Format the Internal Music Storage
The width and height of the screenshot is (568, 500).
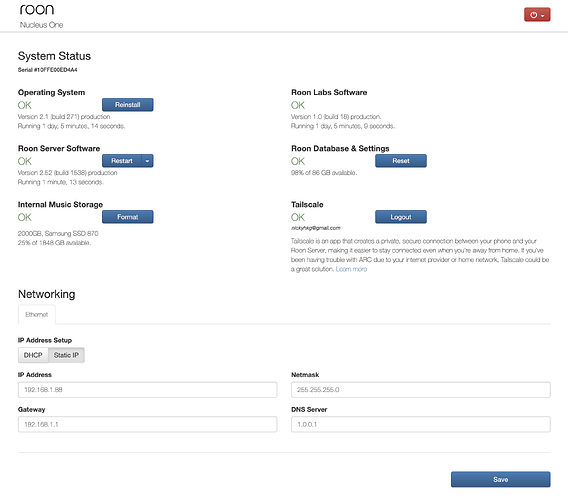tap(128, 217)
